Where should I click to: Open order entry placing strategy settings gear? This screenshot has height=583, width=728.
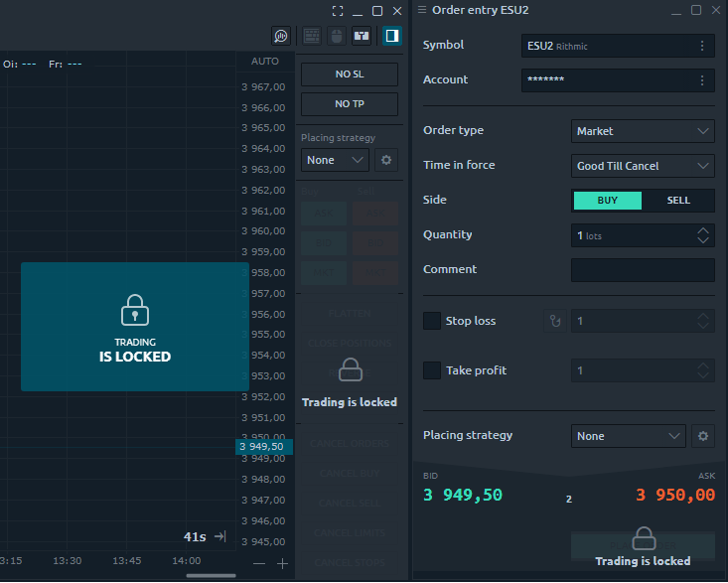[x=703, y=436]
